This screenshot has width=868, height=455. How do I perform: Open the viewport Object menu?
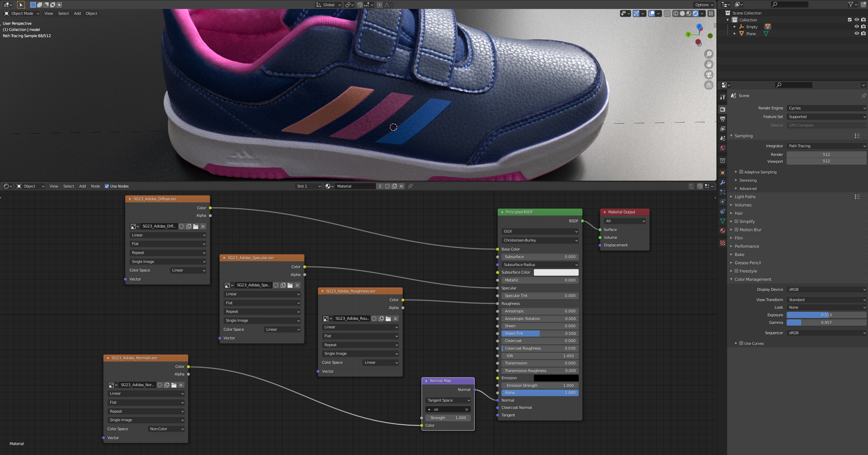click(91, 14)
